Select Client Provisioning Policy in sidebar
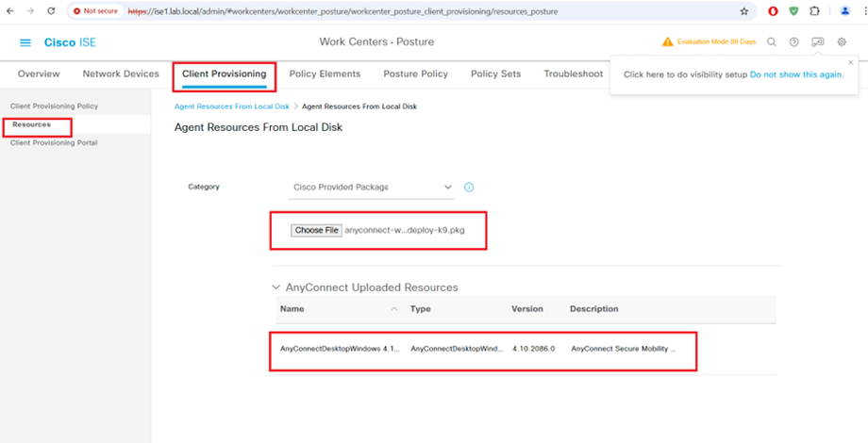 point(55,107)
